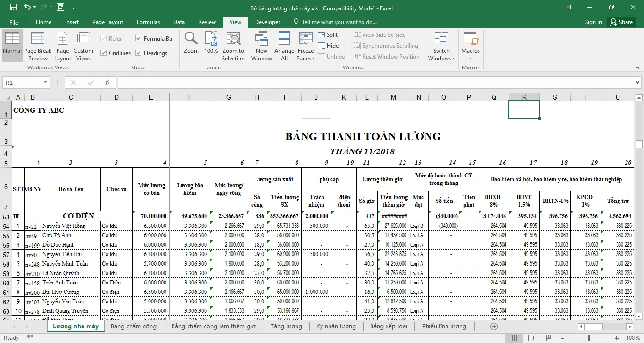Open the Undo history dropdown arrow
This screenshot has width=644, height=343.
point(35,7)
